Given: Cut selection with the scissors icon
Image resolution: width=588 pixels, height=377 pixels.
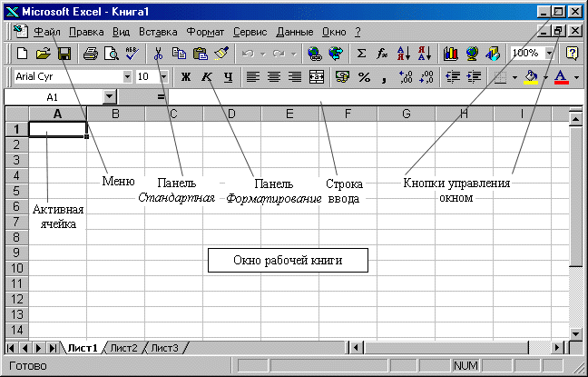Looking at the screenshot, I should [159, 54].
